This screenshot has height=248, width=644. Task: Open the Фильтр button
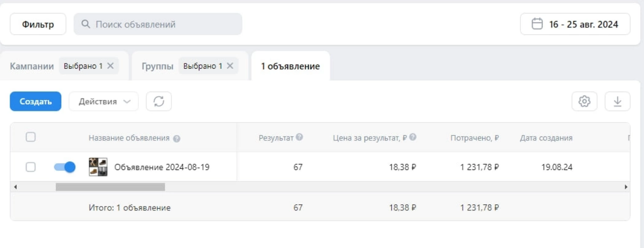38,24
